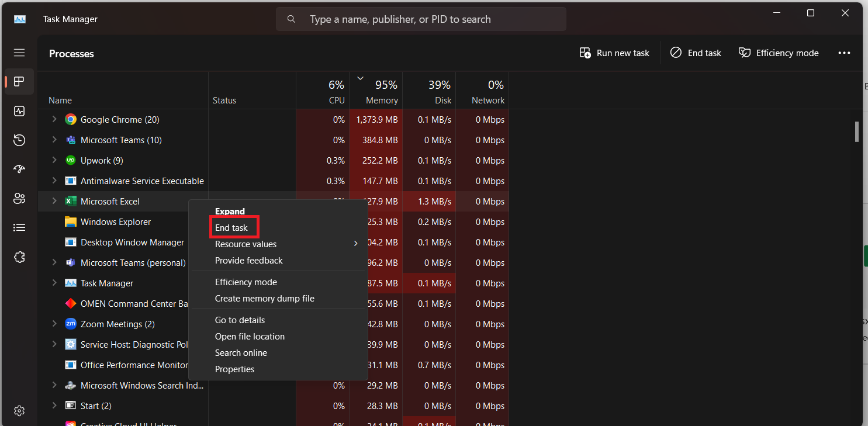
Task: Expand the Microsoft Teams (10) group
Action: pos(54,140)
